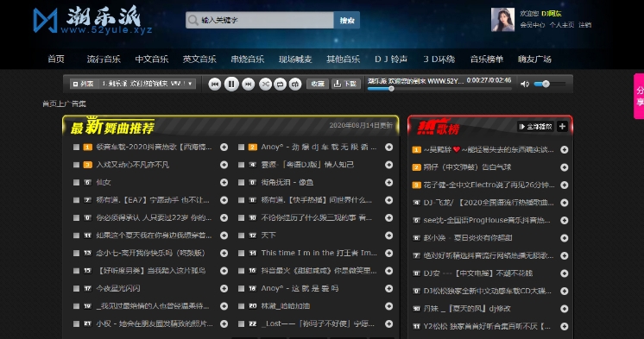This screenshot has width=644, height=339.
Task: Open 其他音乐 menu item
Action: coord(343,60)
